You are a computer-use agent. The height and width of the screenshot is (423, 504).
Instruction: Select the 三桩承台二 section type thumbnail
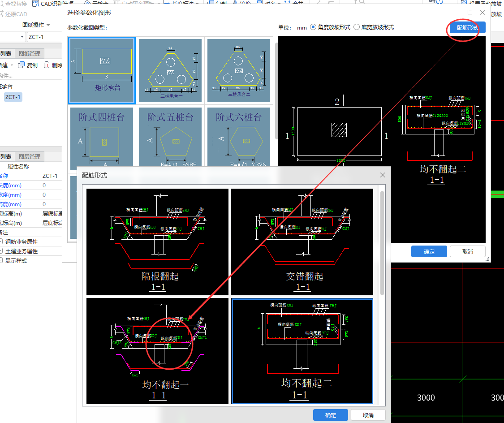(239, 70)
